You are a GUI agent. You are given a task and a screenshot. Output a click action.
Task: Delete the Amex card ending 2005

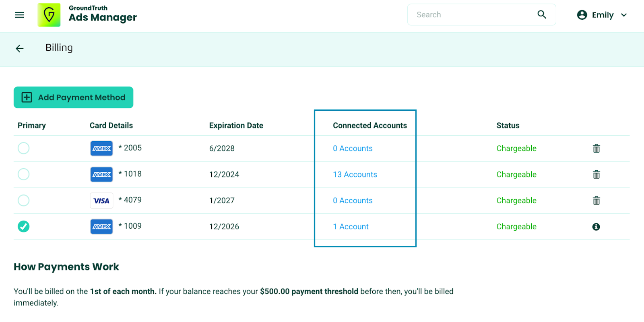click(596, 149)
